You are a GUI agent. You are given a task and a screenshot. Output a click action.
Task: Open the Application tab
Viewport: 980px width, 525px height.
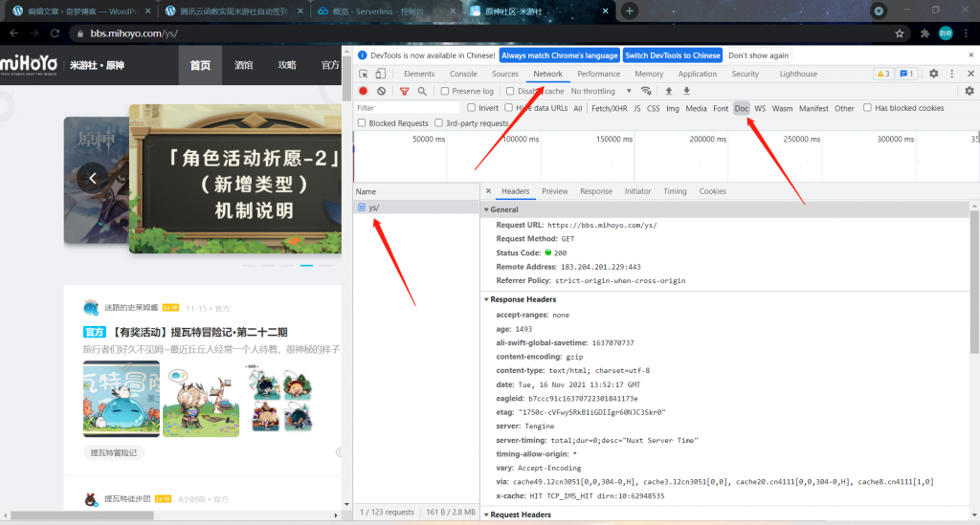pyautogui.click(x=698, y=74)
